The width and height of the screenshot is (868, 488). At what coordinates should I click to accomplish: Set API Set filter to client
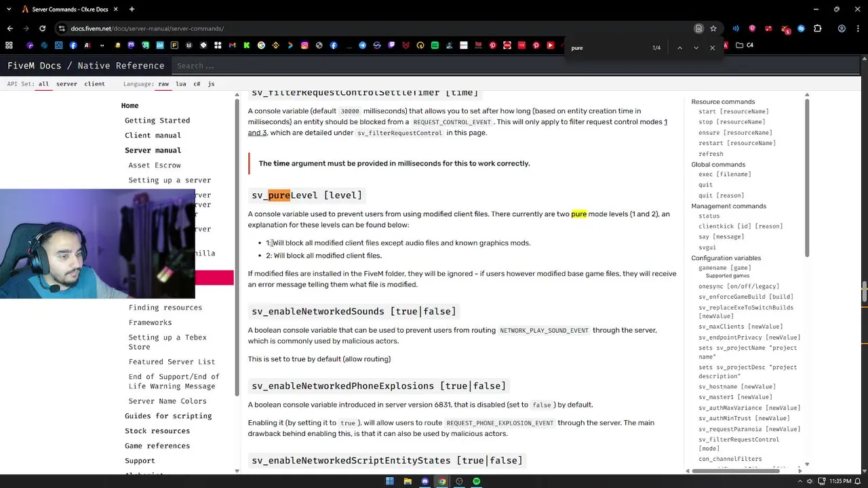coord(94,84)
